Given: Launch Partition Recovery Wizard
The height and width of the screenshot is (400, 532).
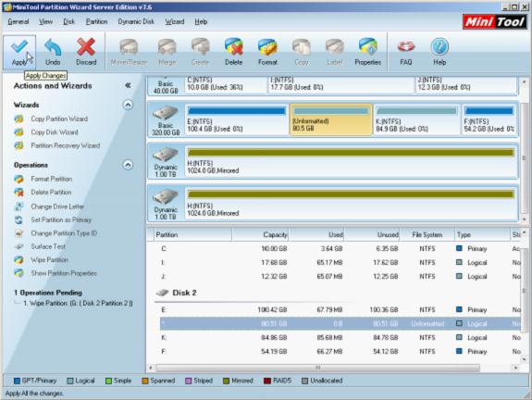Looking at the screenshot, I should [66, 145].
